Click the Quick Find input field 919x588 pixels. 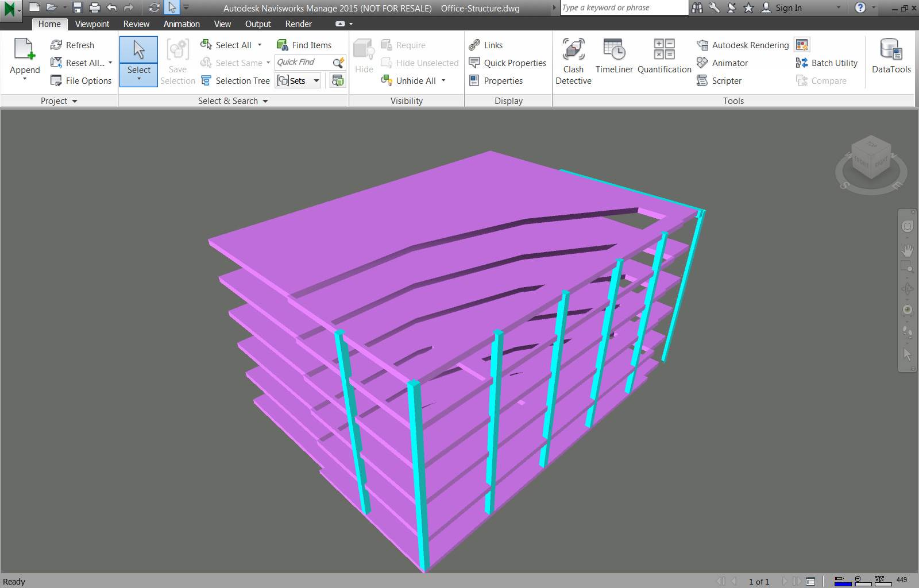303,62
